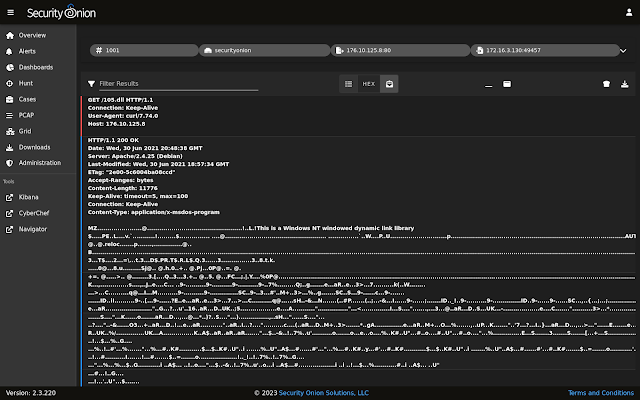Open Security Onion Solutions, LLC link
This screenshot has width=640, height=400.
click(324, 393)
